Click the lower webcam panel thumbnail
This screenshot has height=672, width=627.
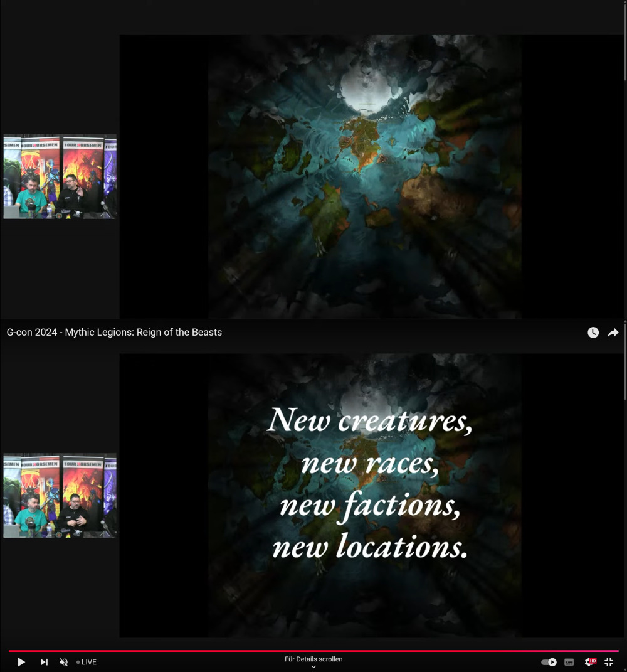(x=60, y=496)
